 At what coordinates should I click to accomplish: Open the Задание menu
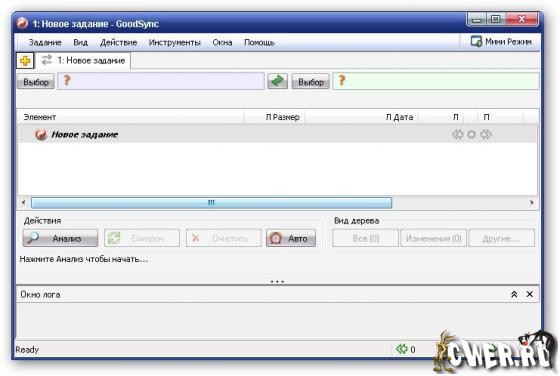click(45, 42)
